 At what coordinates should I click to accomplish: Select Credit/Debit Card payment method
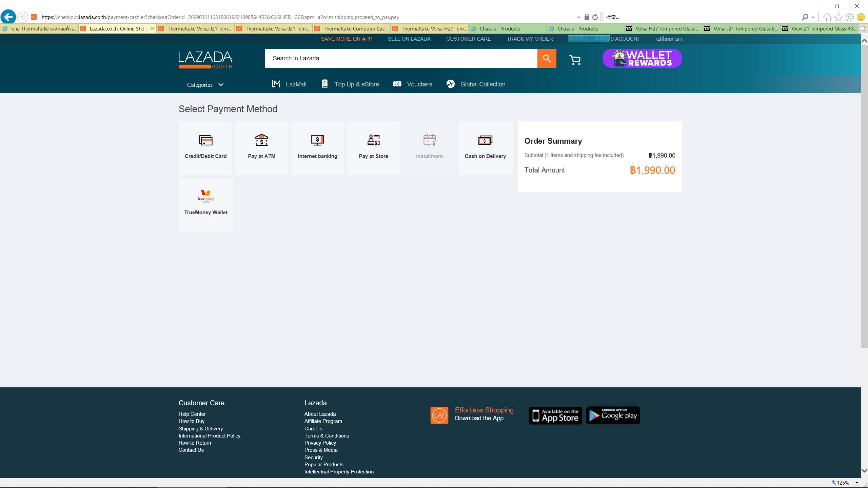(x=205, y=148)
